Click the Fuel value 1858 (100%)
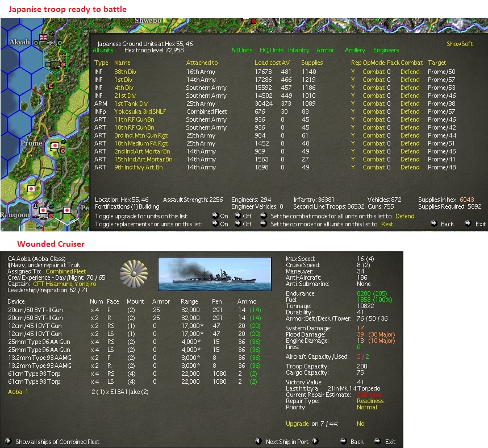 [374, 300]
